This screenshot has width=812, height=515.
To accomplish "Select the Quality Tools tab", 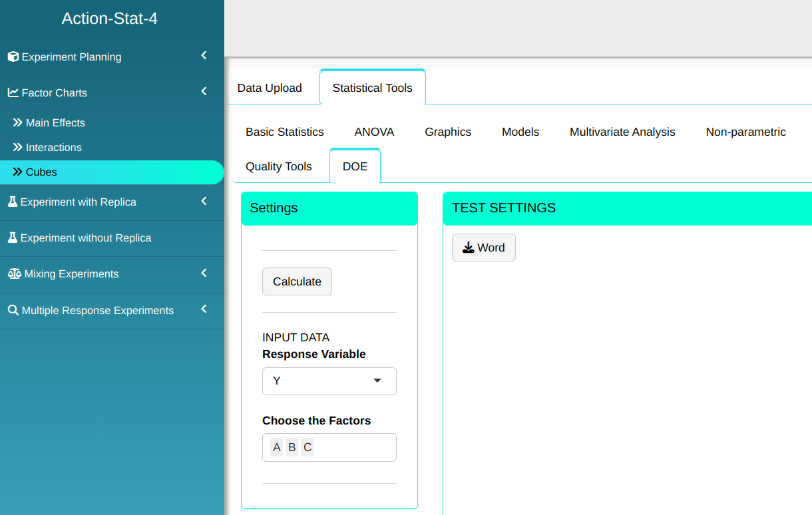I will coord(278,166).
